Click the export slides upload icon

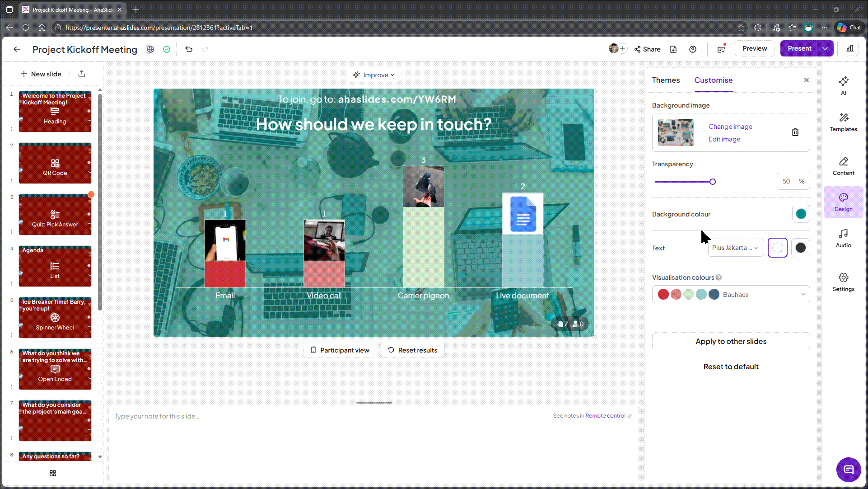[x=82, y=74]
